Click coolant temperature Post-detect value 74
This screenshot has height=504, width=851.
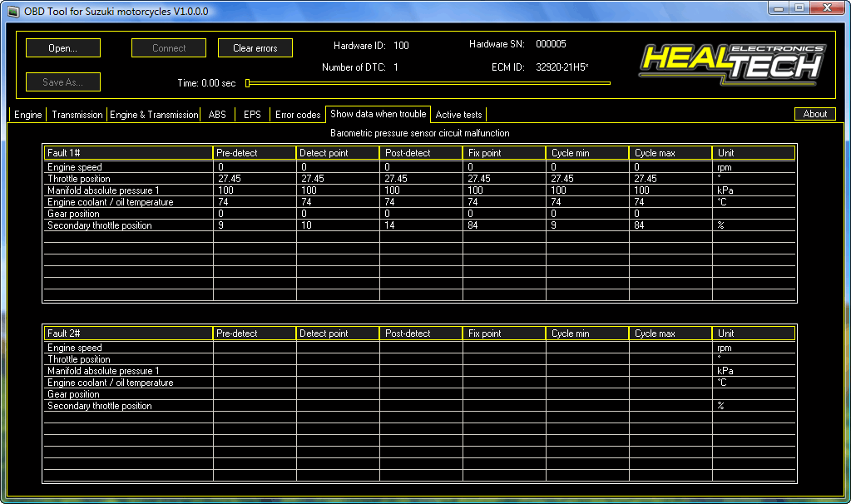[x=389, y=202]
